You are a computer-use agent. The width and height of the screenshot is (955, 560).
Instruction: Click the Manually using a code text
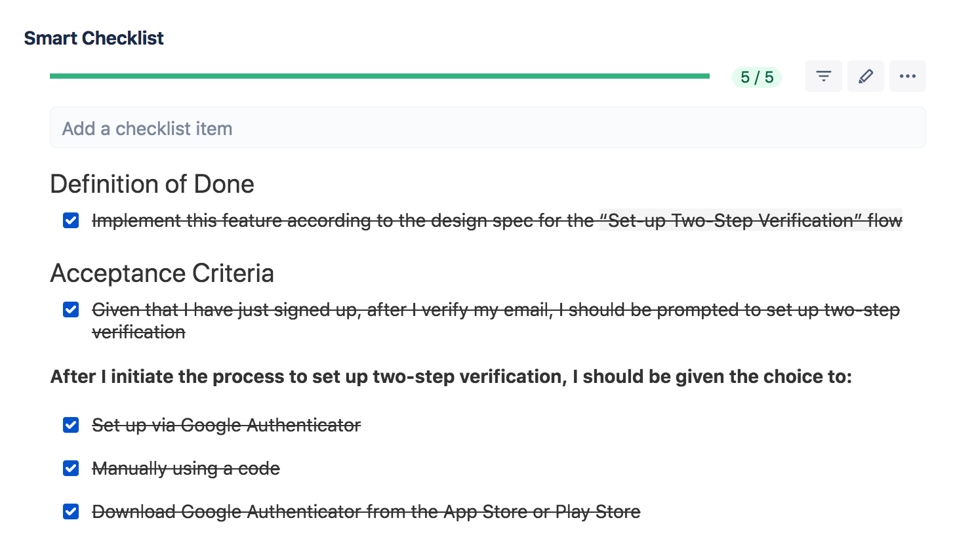pyautogui.click(x=186, y=468)
